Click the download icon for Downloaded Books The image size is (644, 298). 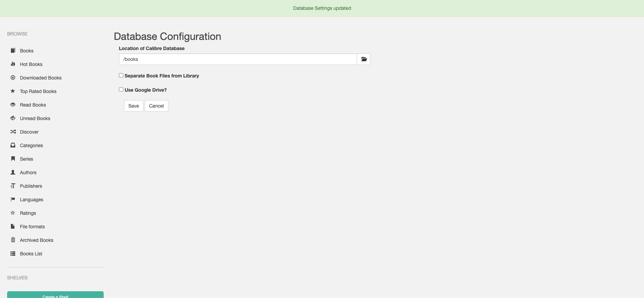pyautogui.click(x=13, y=77)
